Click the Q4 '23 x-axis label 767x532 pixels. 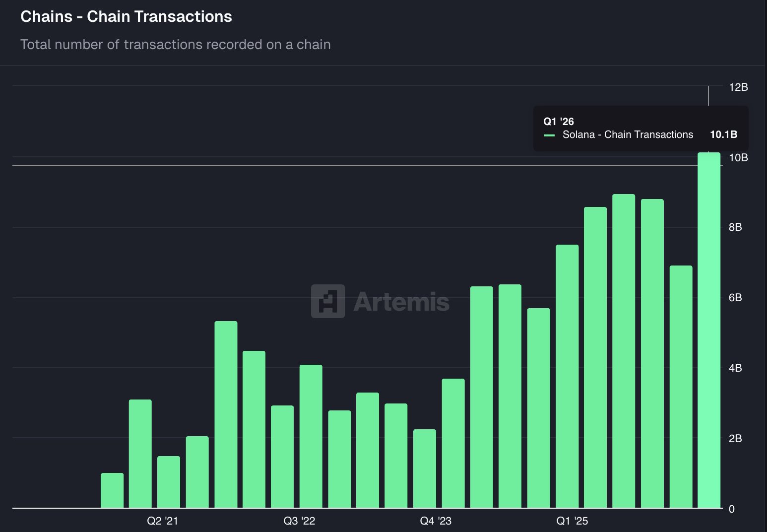coord(436,521)
